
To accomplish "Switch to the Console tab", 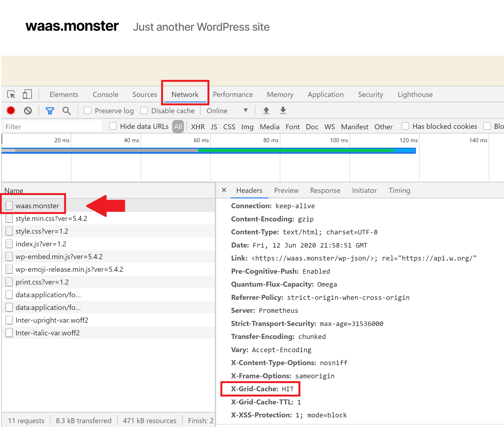I will 105,95.
